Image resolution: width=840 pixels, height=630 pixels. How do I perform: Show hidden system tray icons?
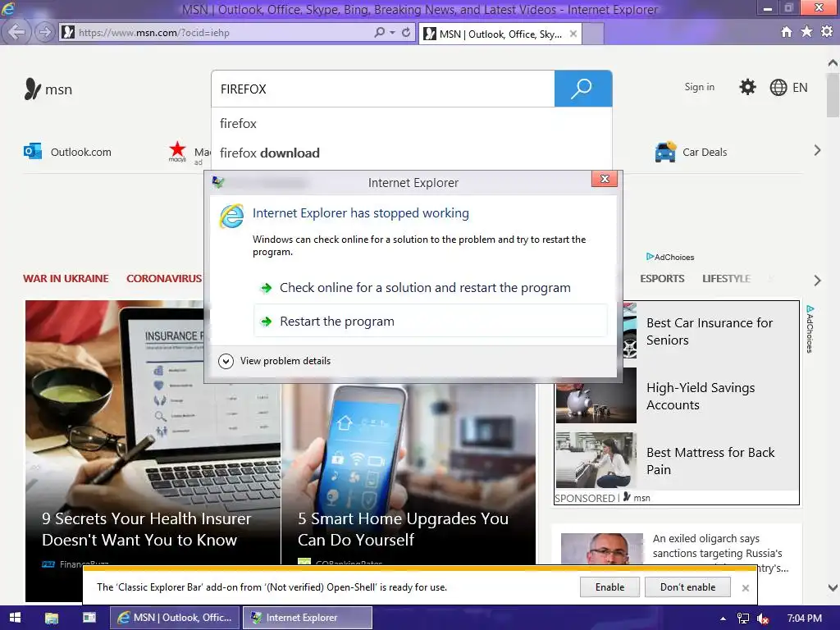(x=723, y=619)
